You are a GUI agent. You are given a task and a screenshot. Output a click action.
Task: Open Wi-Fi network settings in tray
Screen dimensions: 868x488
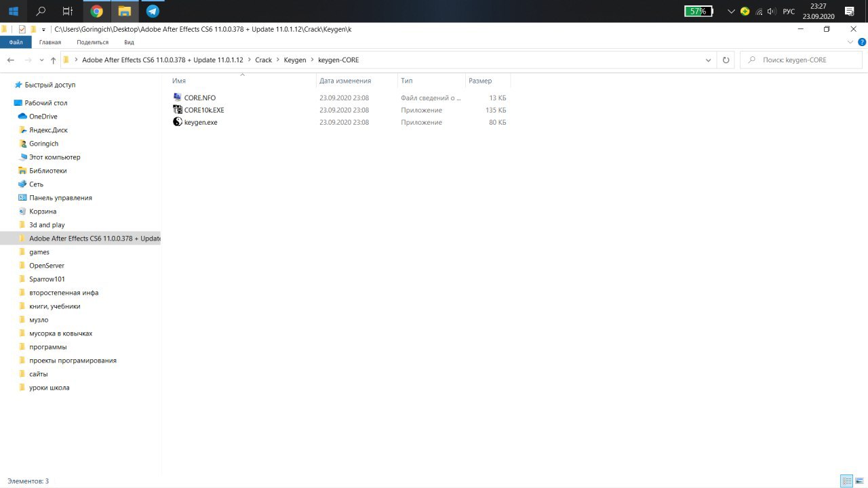758,12
